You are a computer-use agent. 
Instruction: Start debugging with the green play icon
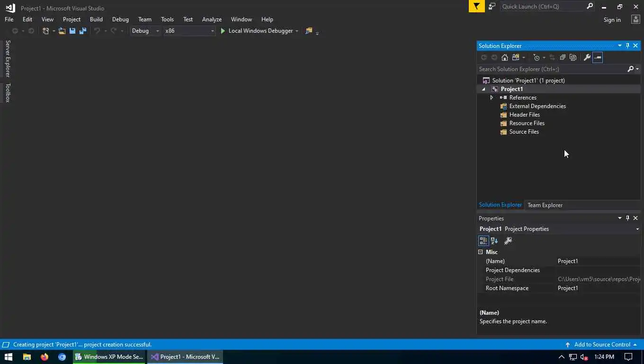(223, 31)
